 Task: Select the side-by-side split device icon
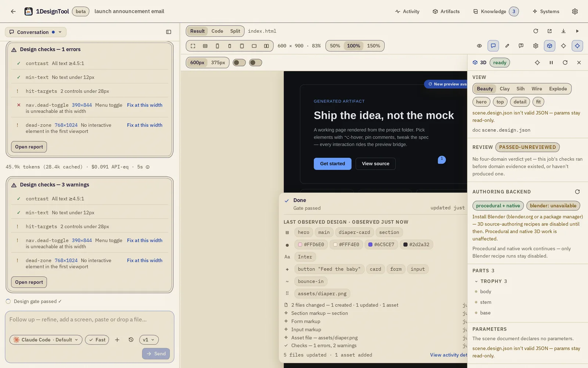(x=266, y=46)
